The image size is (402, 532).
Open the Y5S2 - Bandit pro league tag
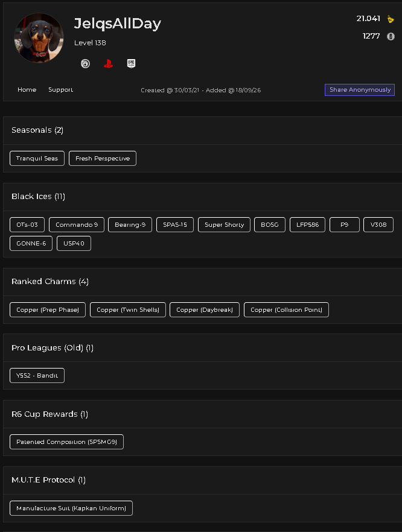click(x=37, y=376)
